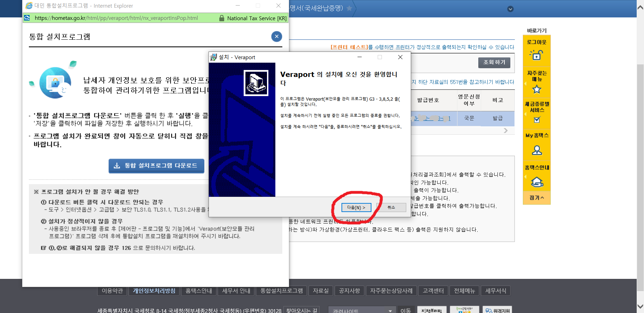Expand the header dropdown chevron circle

coord(510,9)
